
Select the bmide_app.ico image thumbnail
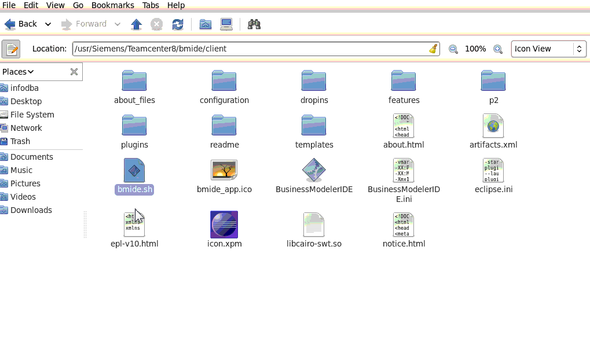(224, 170)
